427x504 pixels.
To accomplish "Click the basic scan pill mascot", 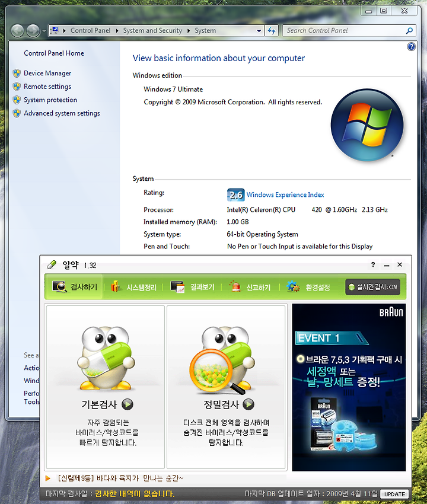I will click(106, 358).
